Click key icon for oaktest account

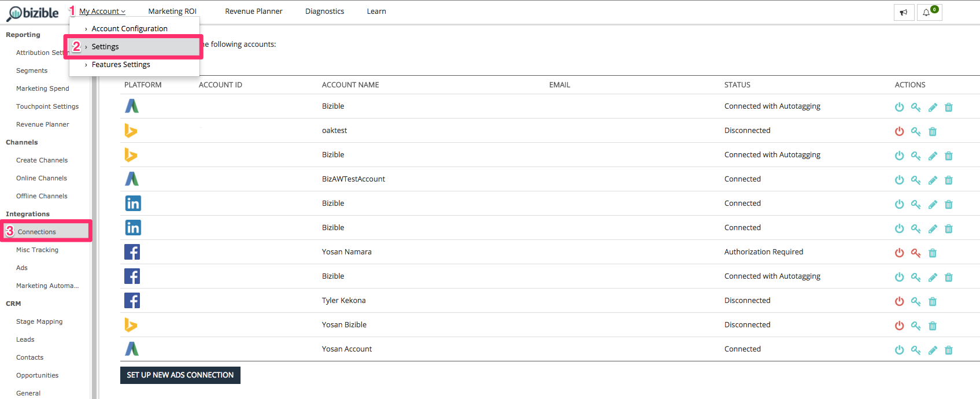pyautogui.click(x=916, y=131)
